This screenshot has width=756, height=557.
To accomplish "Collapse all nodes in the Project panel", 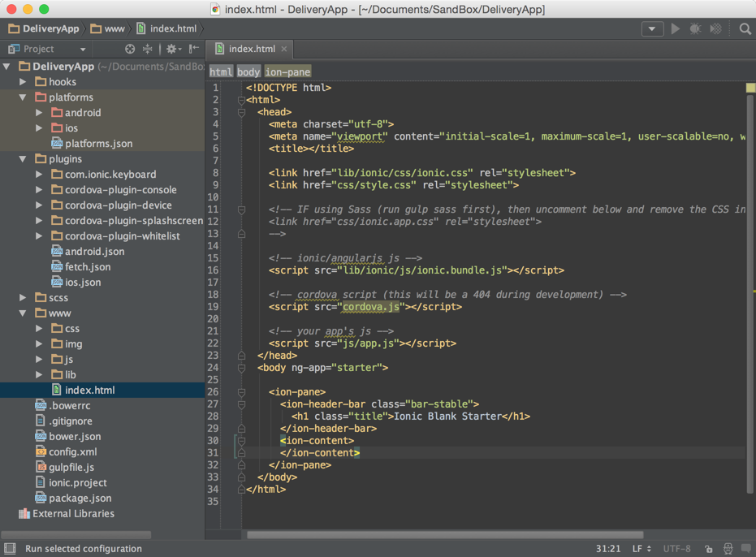I will [148, 49].
